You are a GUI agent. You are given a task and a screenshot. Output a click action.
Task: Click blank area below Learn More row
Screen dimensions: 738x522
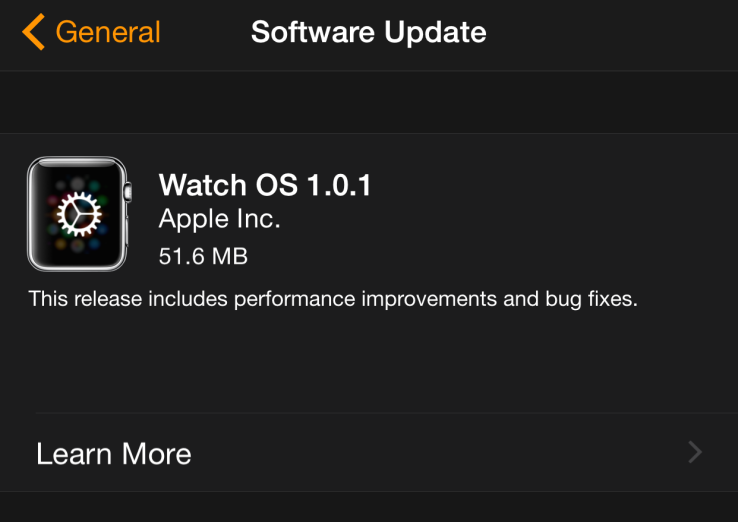tap(368, 507)
